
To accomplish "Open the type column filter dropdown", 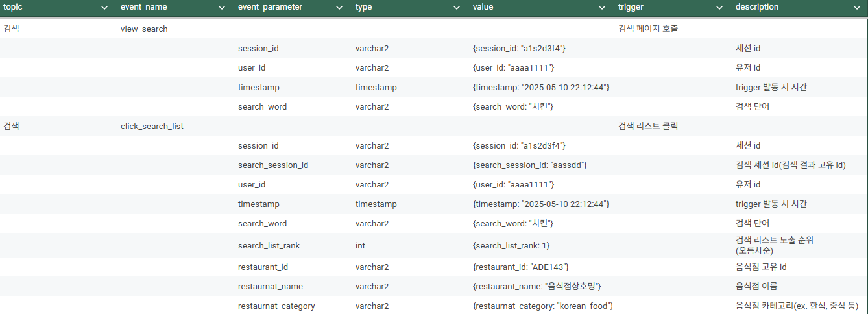I will coord(457,7).
